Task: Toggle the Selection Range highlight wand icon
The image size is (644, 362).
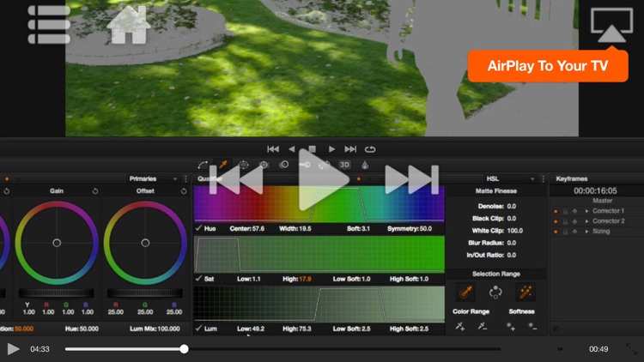Action: pos(526,293)
